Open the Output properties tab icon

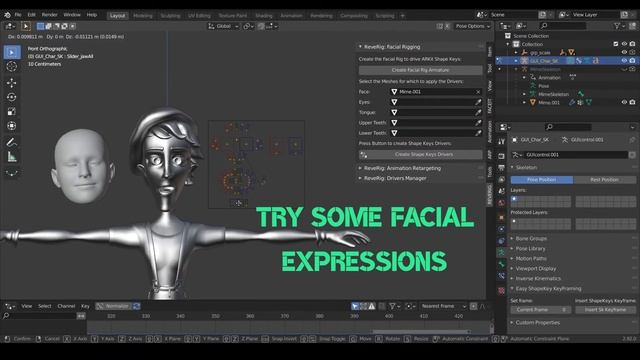click(501, 168)
